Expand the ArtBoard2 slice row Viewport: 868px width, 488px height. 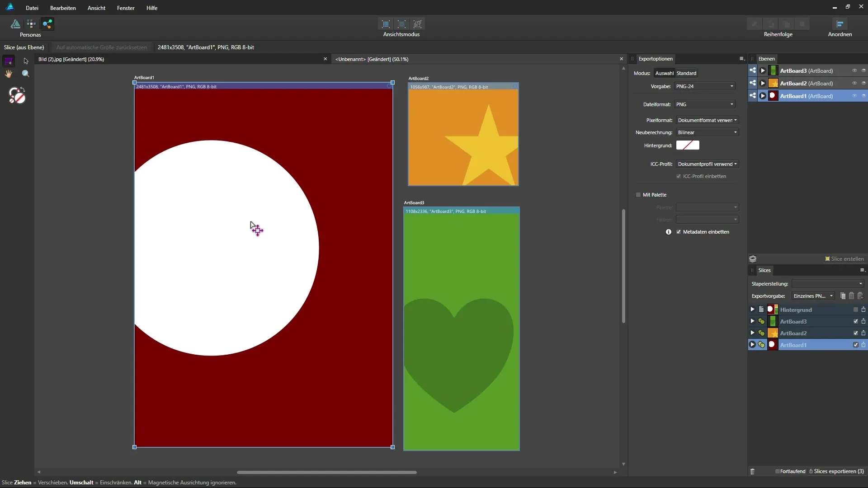(752, 333)
